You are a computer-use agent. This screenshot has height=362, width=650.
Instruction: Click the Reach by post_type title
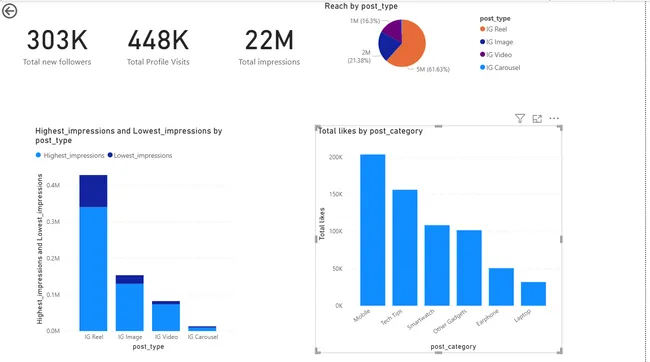tap(361, 6)
